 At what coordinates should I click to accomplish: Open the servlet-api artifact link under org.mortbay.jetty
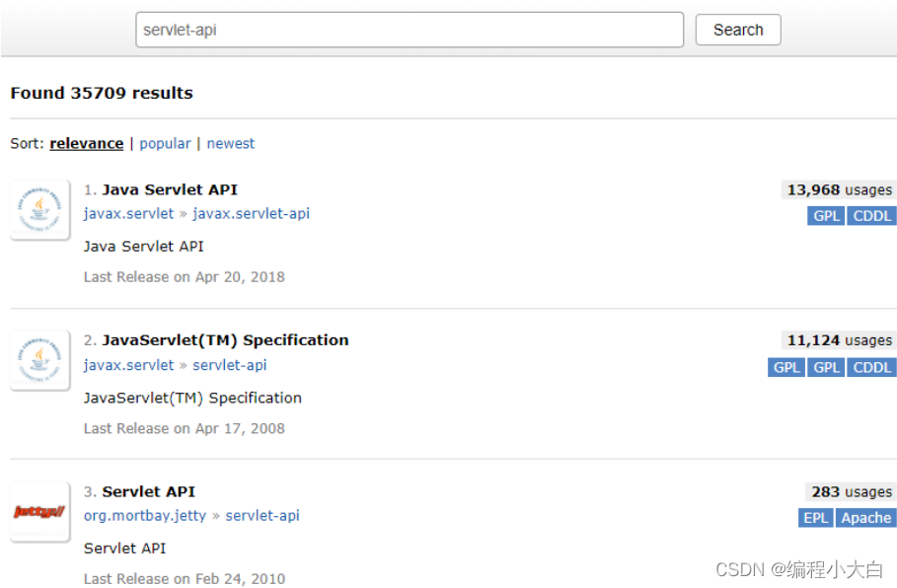pyautogui.click(x=262, y=516)
